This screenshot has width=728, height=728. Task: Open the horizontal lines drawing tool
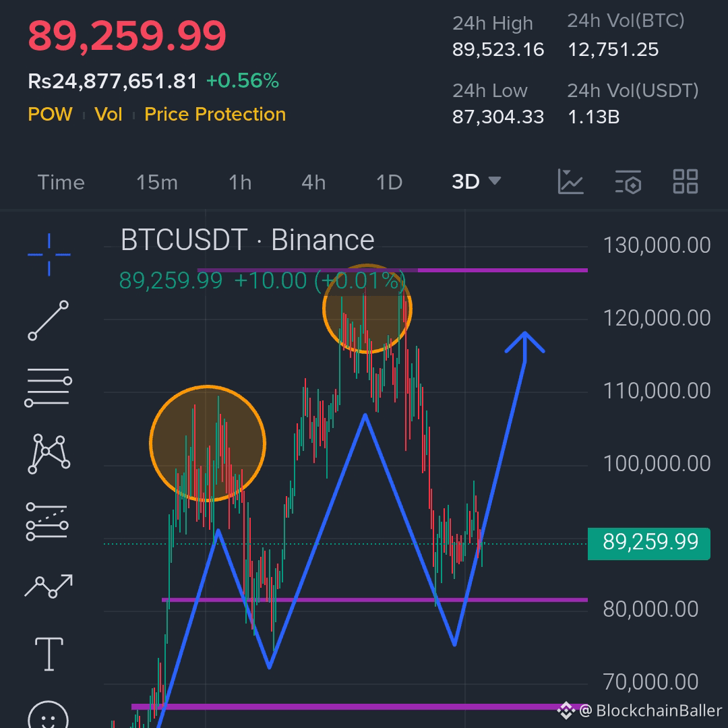(x=48, y=384)
